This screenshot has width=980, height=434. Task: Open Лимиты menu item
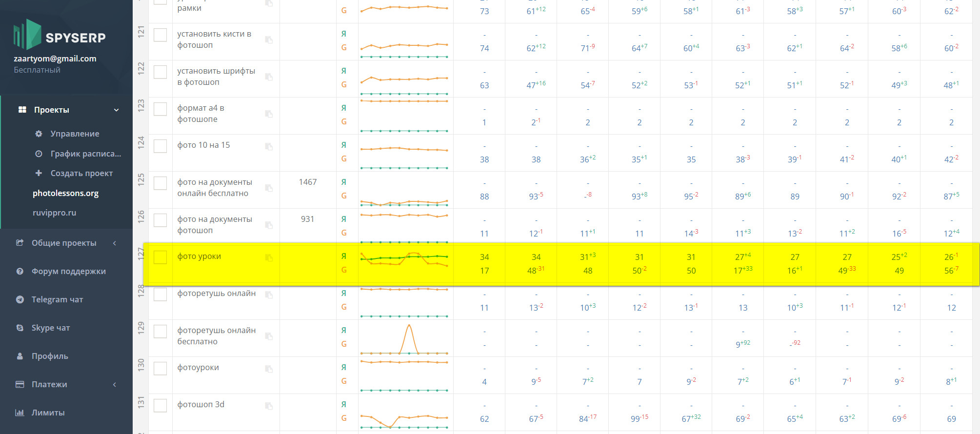[48, 413]
